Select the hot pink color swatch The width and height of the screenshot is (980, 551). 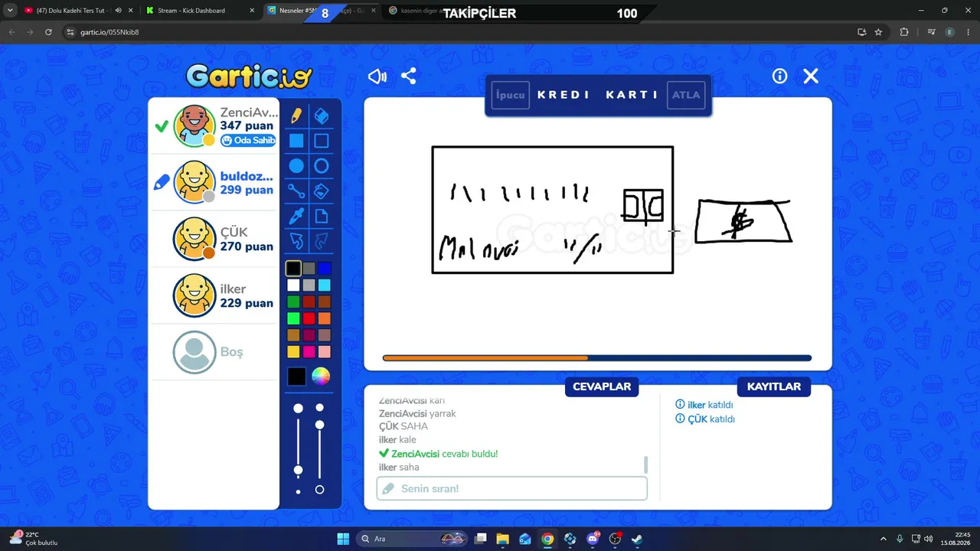click(309, 352)
